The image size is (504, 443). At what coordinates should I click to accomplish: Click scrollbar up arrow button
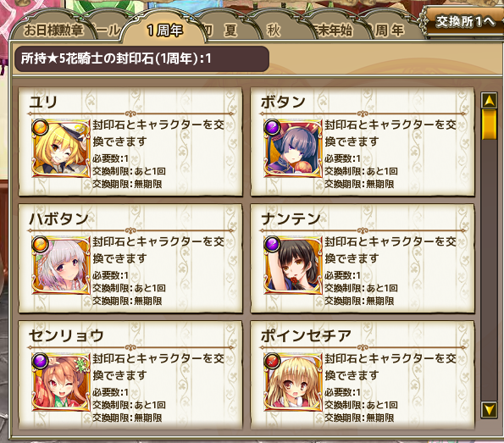click(489, 101)
